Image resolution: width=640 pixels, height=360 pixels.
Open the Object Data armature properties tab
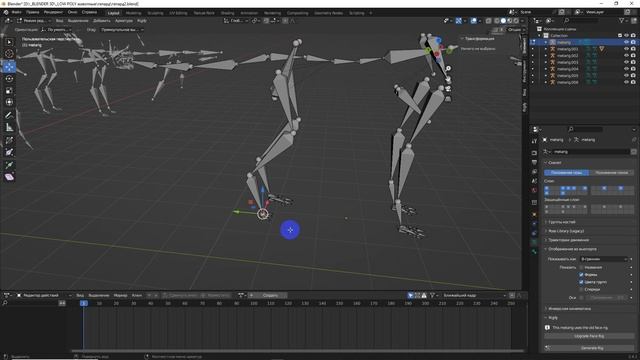(534, 242)
